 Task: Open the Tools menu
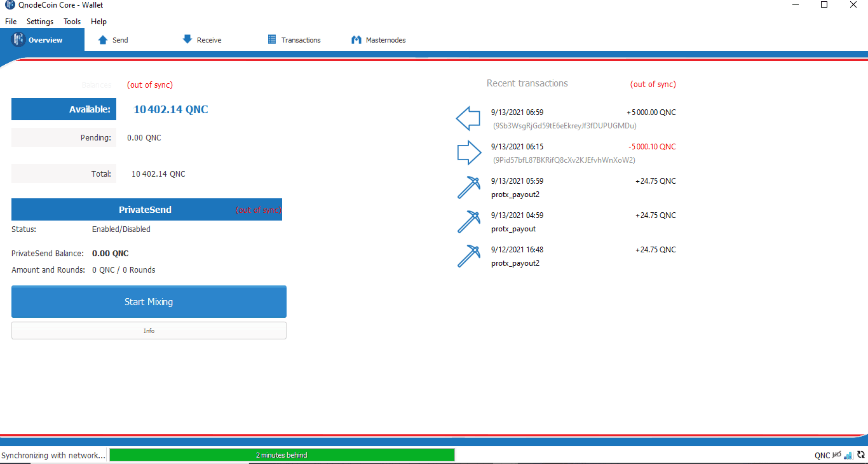tap(72, 21)
